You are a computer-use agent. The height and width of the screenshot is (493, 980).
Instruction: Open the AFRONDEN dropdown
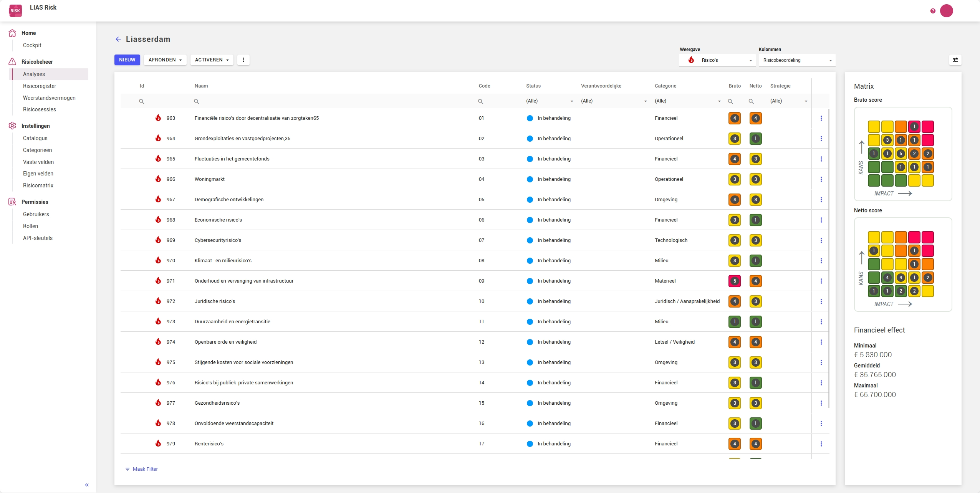point(165,60)
